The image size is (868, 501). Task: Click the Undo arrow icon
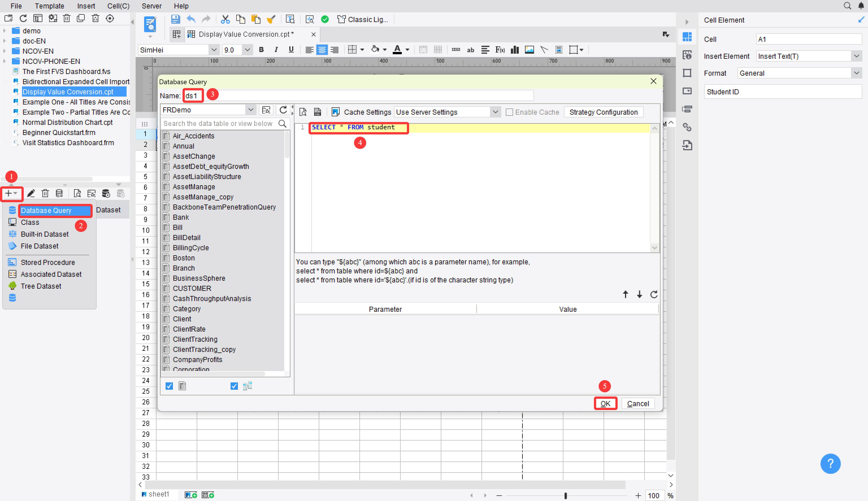coord(191,19)
